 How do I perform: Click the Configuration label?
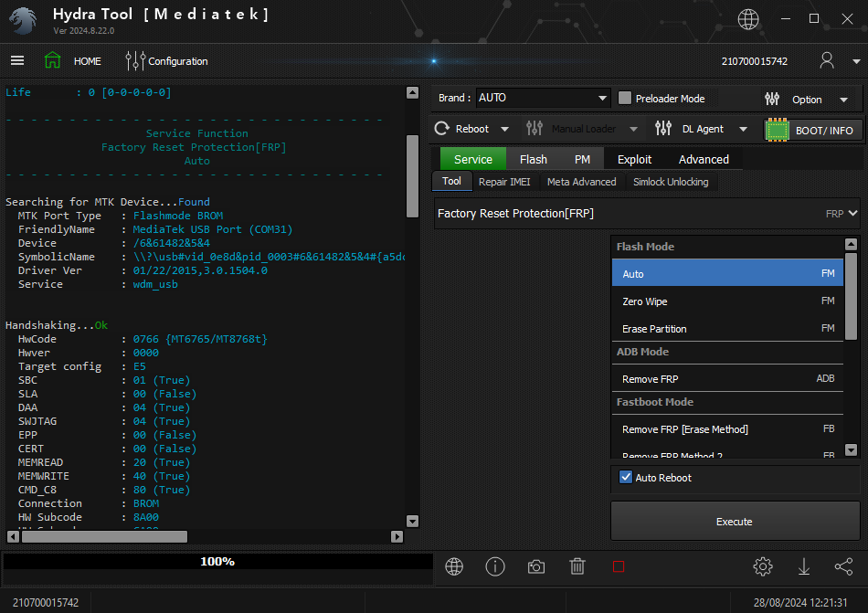point(177,61)
